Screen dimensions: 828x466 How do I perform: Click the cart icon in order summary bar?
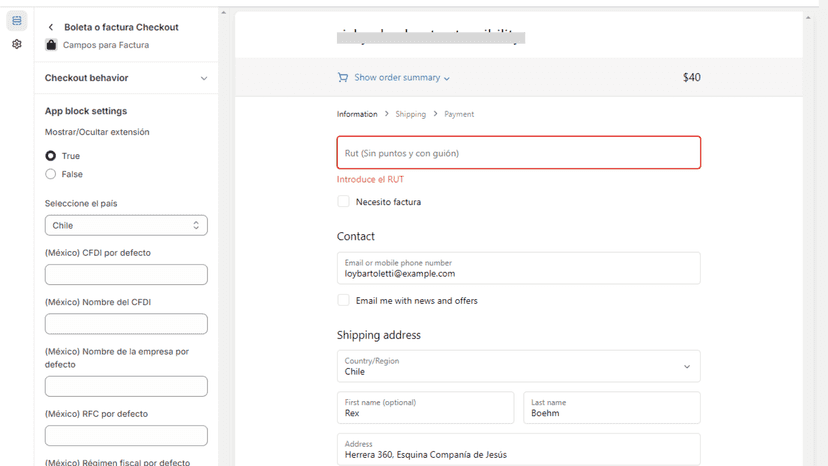coord(343,77)
